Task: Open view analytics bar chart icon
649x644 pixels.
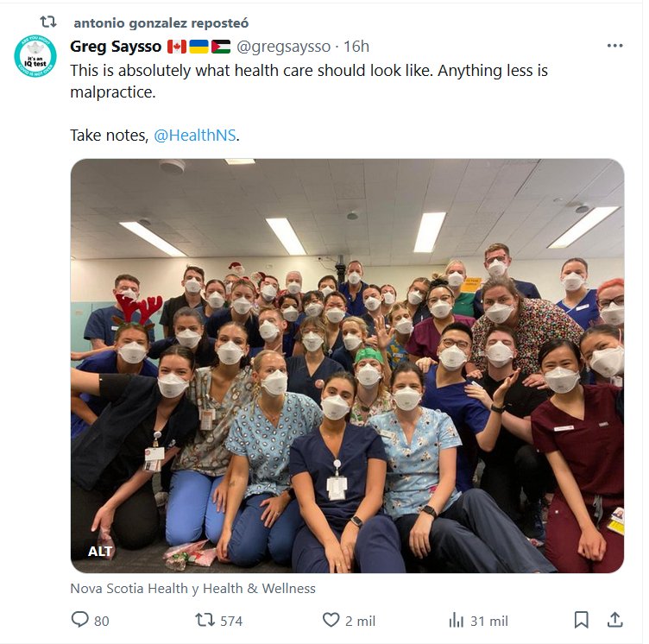Action: pos(457,620)
